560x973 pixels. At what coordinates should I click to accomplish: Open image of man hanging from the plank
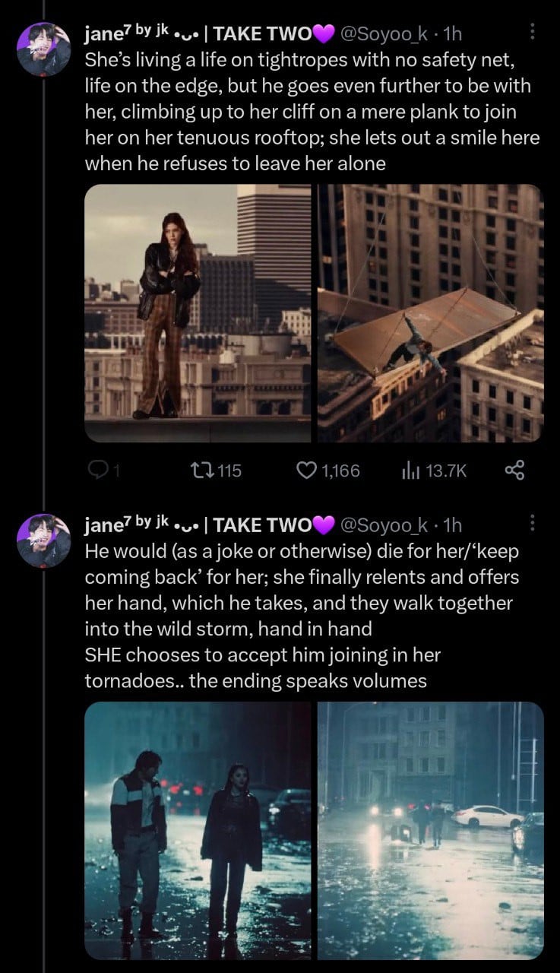[430, 313]
